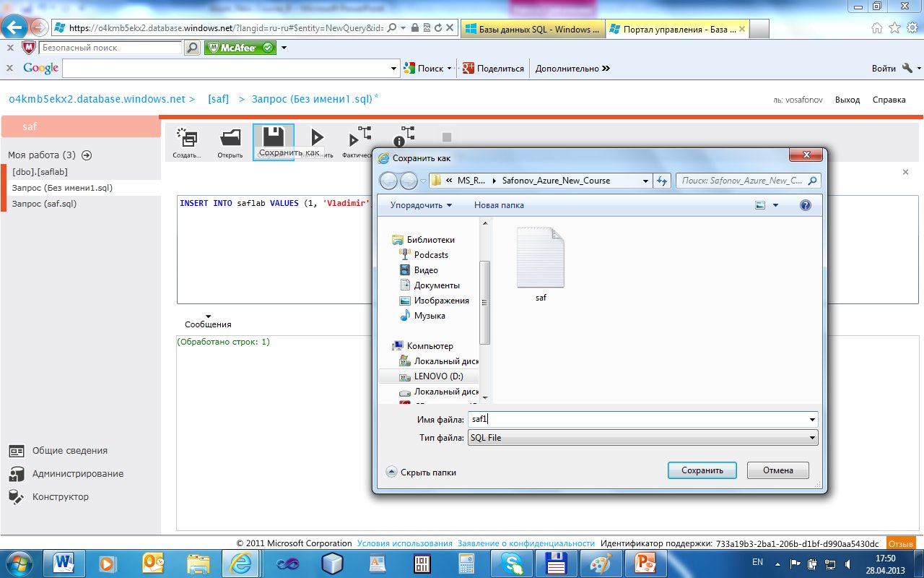Image resolution: width=924 pixels, height=578 pixels.
Task: Select the saf file thumbnail
Action: [541, 264]
